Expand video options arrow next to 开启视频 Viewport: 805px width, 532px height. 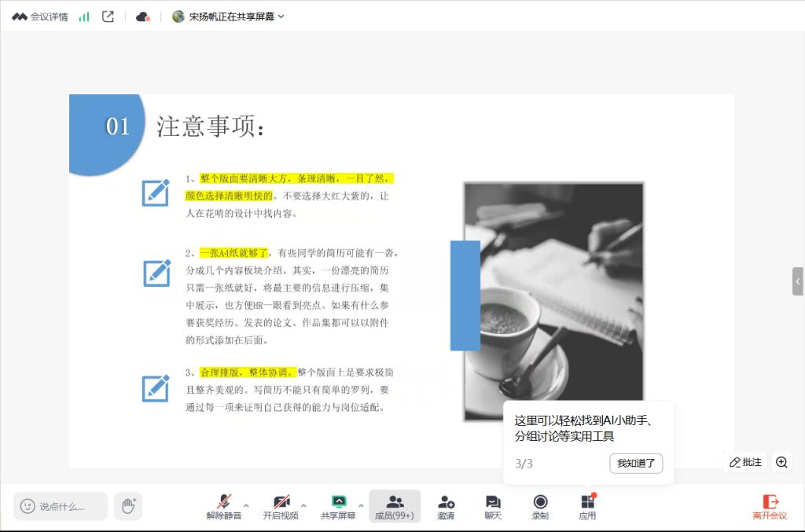coord(304,505)
